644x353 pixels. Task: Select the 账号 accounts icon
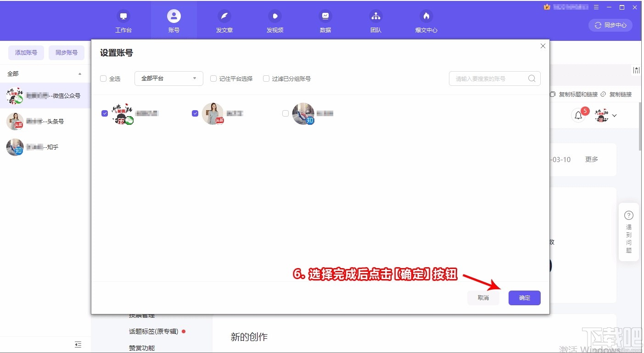point(174,20)
